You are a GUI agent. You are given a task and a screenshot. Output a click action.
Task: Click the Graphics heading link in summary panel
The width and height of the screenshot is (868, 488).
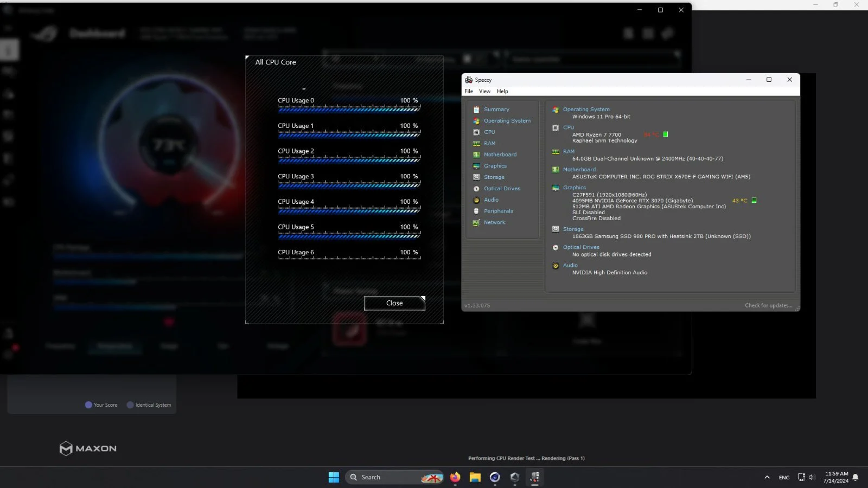[574, 188]
